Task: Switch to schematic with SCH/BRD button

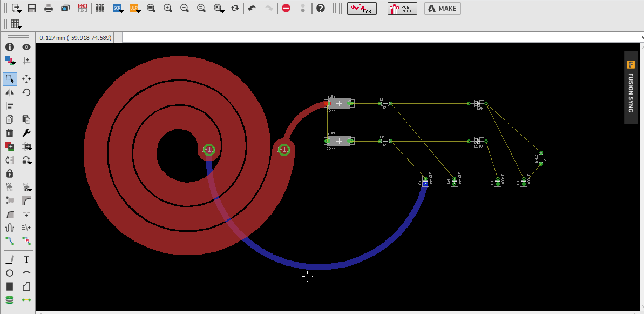Action: click(x=83, y=8)
